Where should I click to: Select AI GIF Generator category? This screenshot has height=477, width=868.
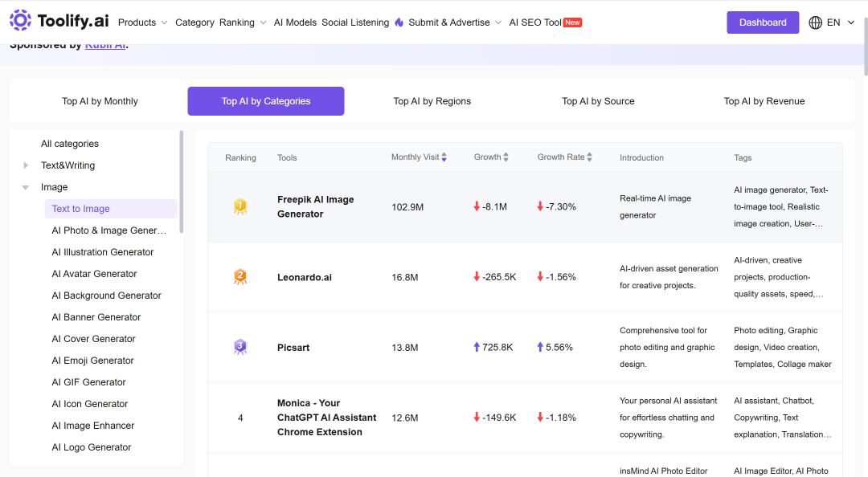[x=88, y=382]
